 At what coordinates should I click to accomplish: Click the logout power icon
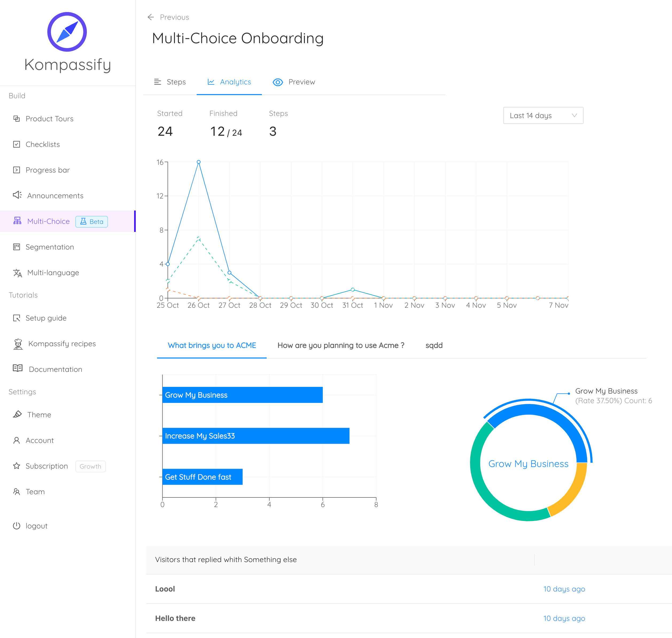click(x=16, y=526)
